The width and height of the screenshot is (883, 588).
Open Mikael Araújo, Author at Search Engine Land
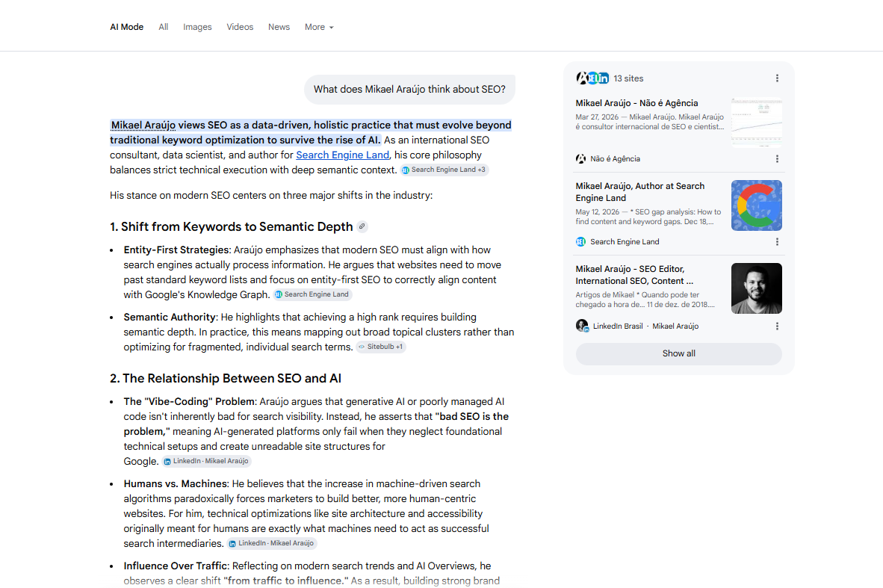click(x=639, y=192)
